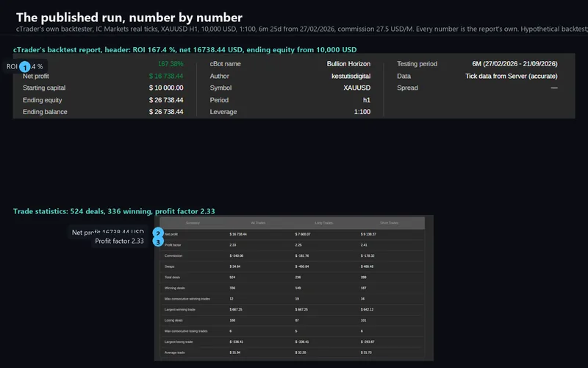Select All Trades profit factor 2.33 cell

[233, 245]
